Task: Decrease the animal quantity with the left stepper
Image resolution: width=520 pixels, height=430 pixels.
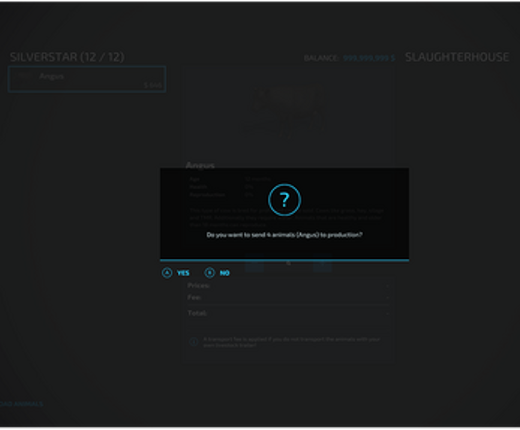Action: pyautogui.click(x=254, y=263)
